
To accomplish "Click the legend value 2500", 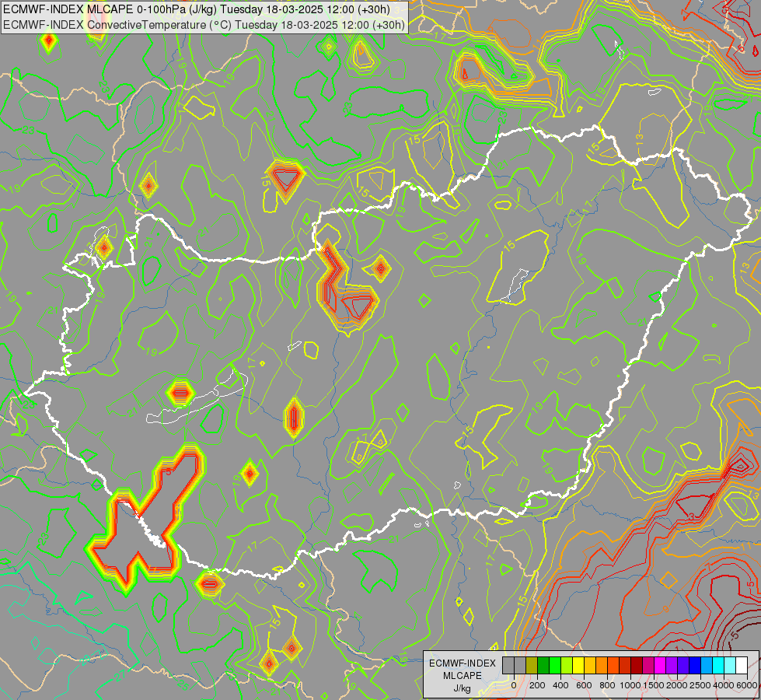I will tap(700, 685).
